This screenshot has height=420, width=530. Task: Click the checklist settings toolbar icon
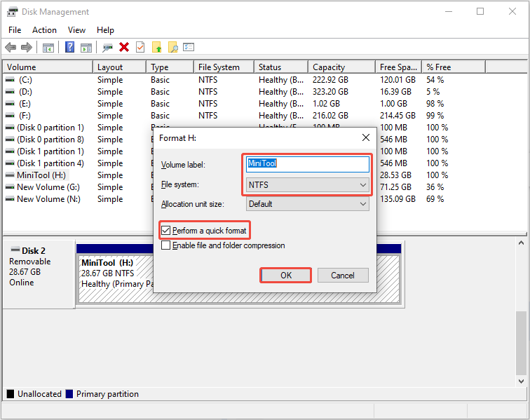(x=189, y=47)
